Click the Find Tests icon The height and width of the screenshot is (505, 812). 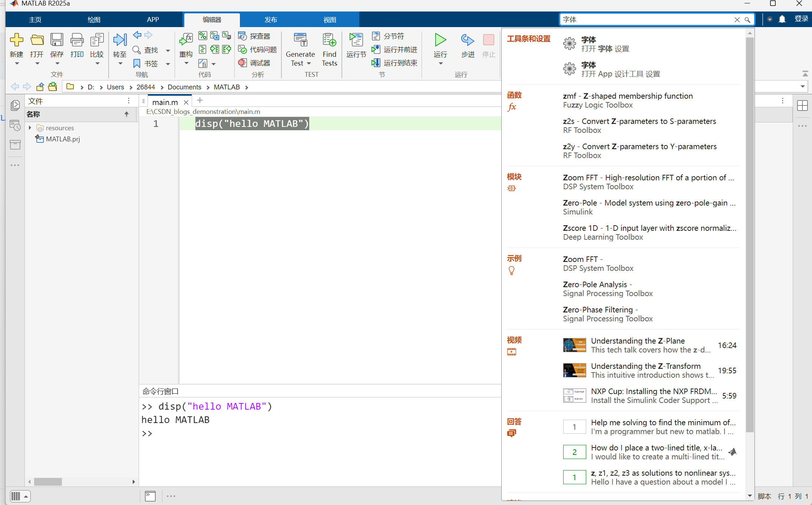(x=329, y=40)
